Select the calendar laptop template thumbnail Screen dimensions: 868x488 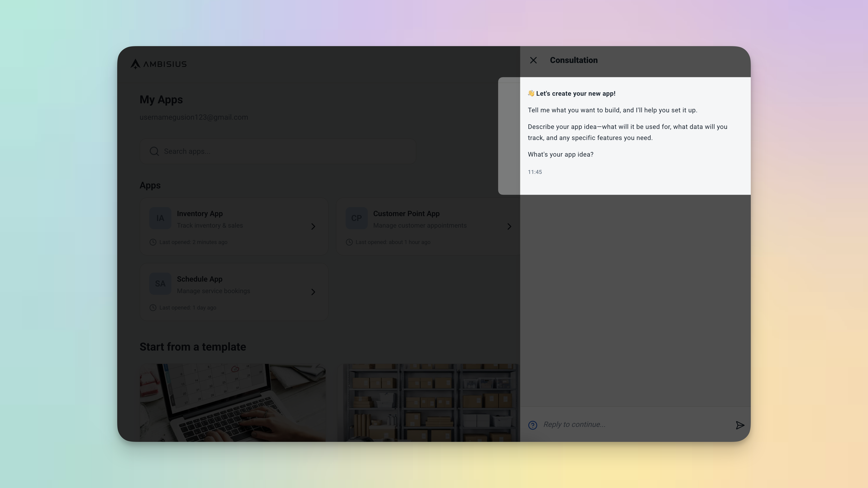coord(233,402)
